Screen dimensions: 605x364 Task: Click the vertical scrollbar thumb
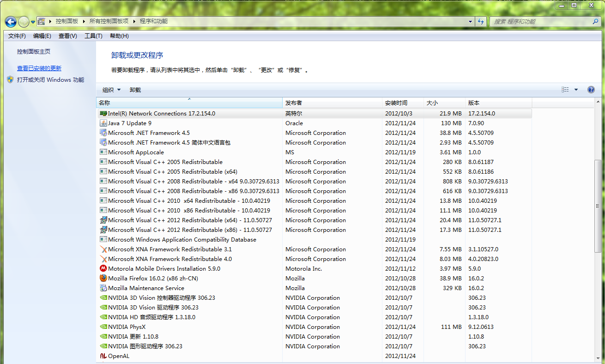click(598, 206)
